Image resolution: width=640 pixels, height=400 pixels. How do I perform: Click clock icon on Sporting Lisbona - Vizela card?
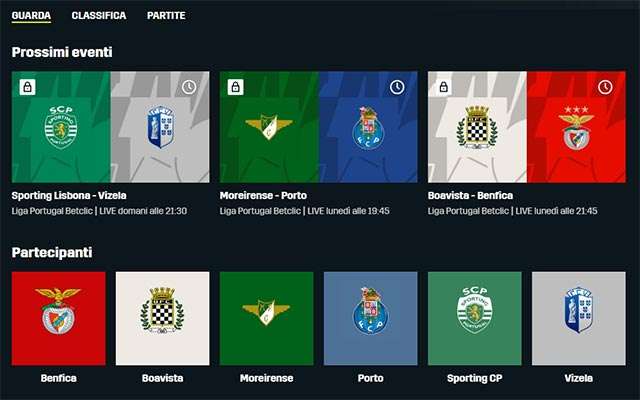189,87
